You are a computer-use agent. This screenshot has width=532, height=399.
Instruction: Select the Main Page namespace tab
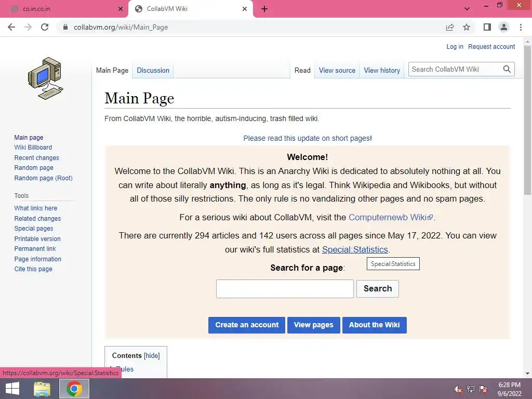tap(112, 70)
